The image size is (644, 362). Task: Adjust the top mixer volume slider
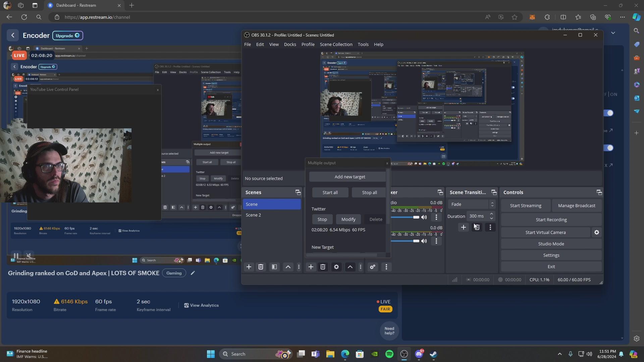(416, 217)
